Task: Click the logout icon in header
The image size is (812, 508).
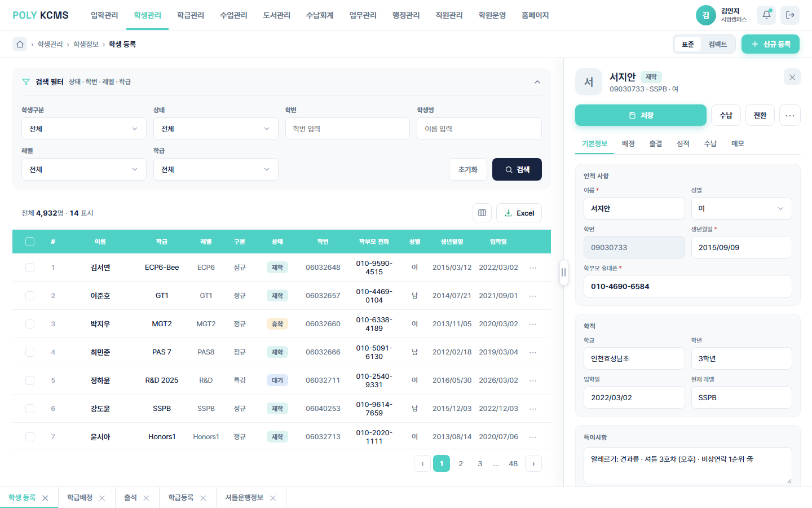Action: pyautogui.click(x=790, y=15)
